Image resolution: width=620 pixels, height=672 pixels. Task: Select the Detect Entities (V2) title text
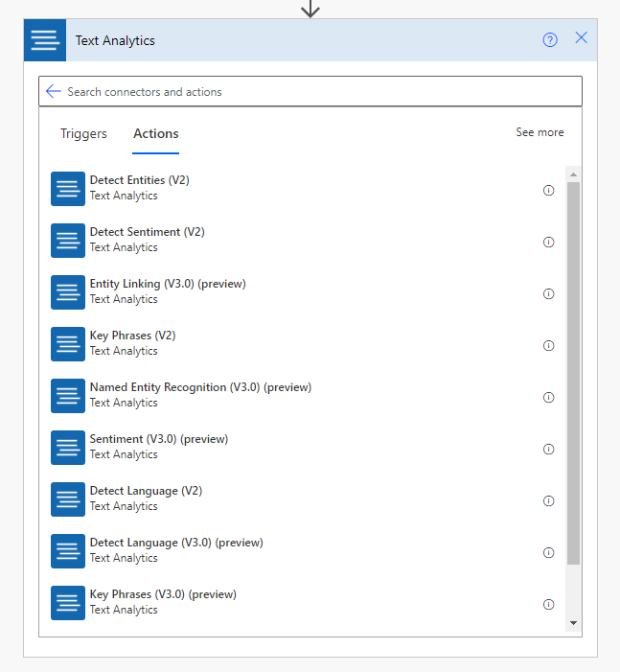point(139,180)
